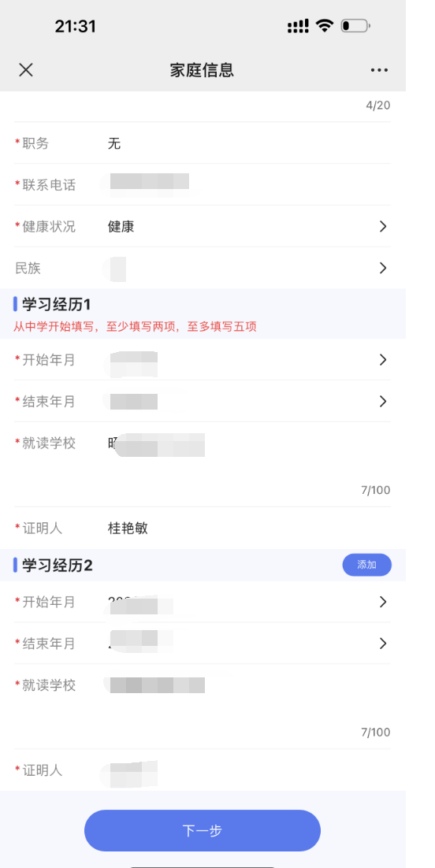Image resolution: width=435 pixels, height=868 pixels.
Task: Tap the cellular signal bars icon
Action: pos(298,26)
